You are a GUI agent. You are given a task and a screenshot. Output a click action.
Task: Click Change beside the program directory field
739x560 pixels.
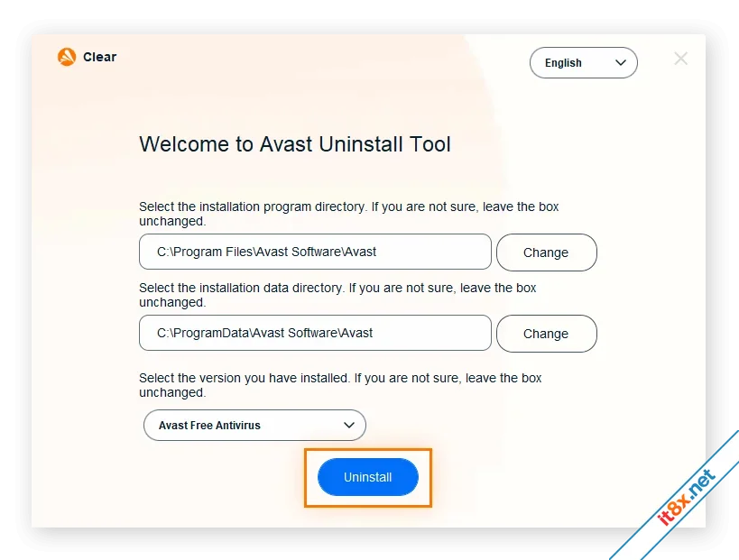547,252
